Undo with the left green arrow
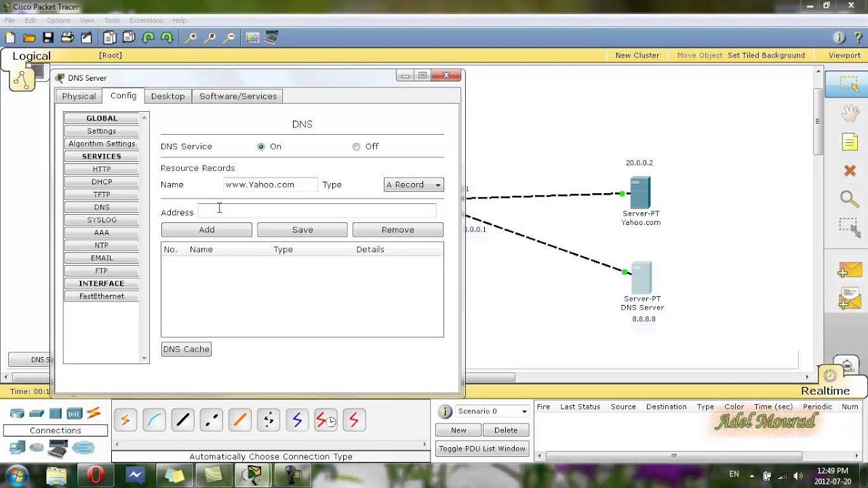This screenshot has height=488, width=868. coord(148,38)
